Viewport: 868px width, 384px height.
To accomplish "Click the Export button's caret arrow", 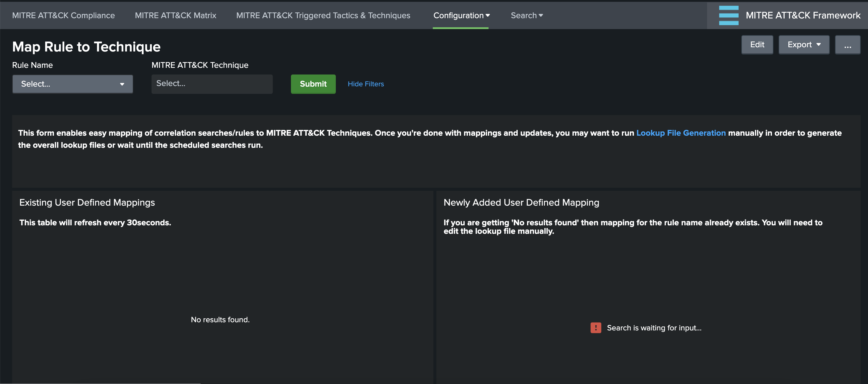I will pyautogui.click(x=819, y=45).
